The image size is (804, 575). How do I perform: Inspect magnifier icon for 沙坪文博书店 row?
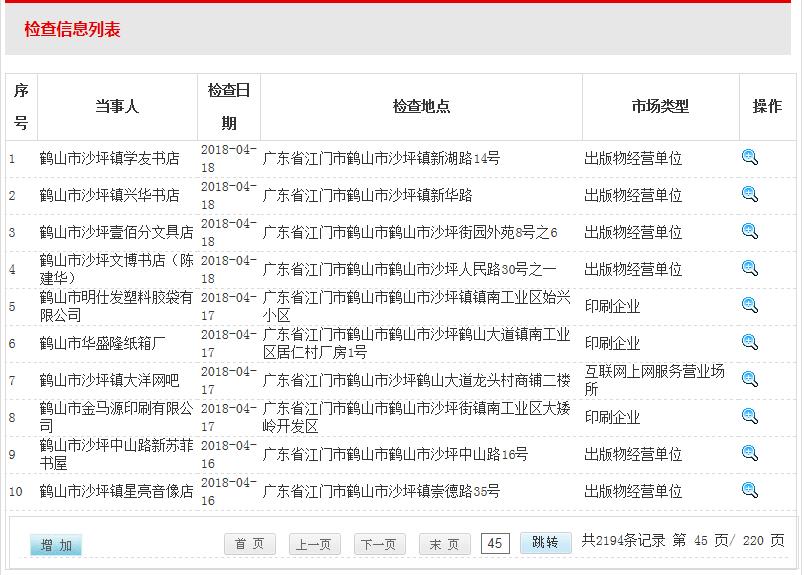pos(749,268)
